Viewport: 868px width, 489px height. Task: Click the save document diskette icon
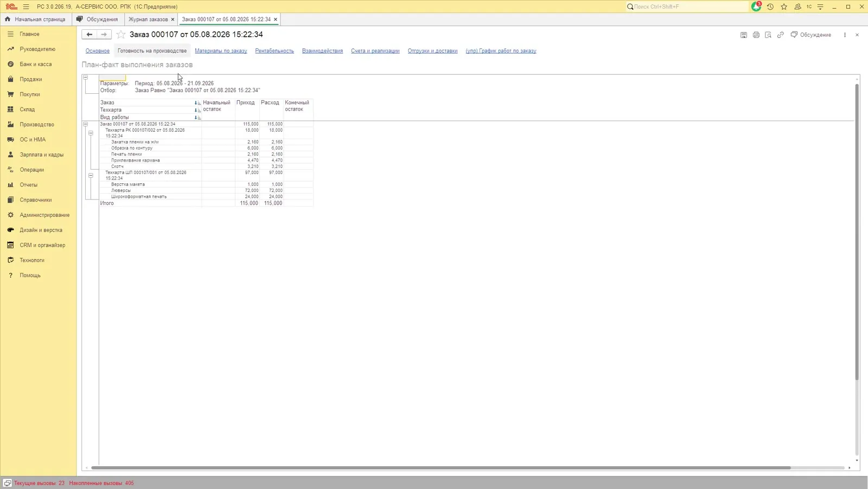click(744, 35)
